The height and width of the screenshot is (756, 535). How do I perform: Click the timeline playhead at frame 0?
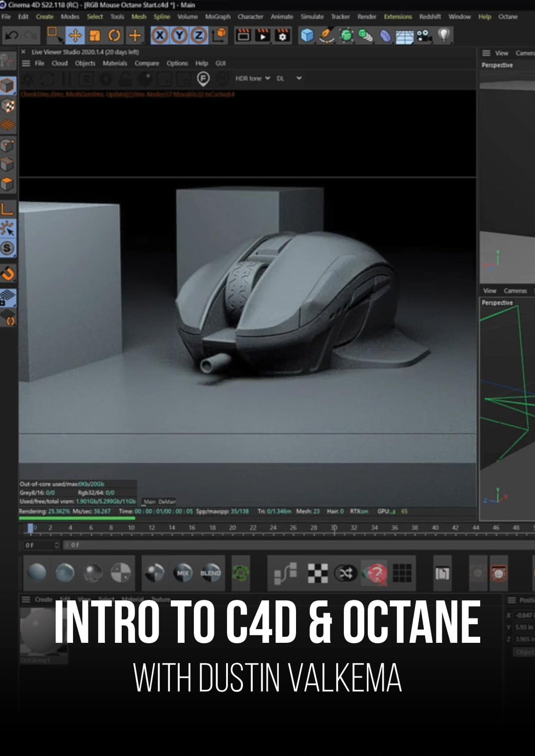pyautogui.click(x=30, y=528)
